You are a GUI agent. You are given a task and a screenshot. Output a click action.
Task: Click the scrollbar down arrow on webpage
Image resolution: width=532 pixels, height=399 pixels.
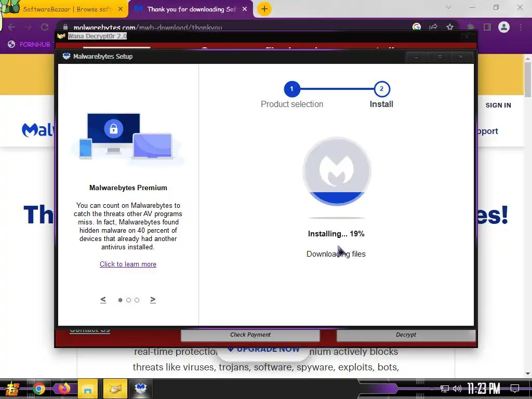tap(527, 374)
